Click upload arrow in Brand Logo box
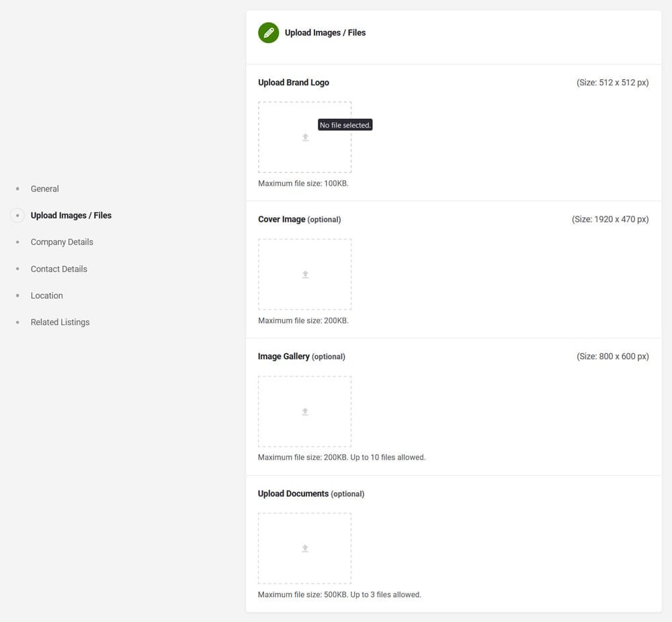672x622 pixels. 305,137
